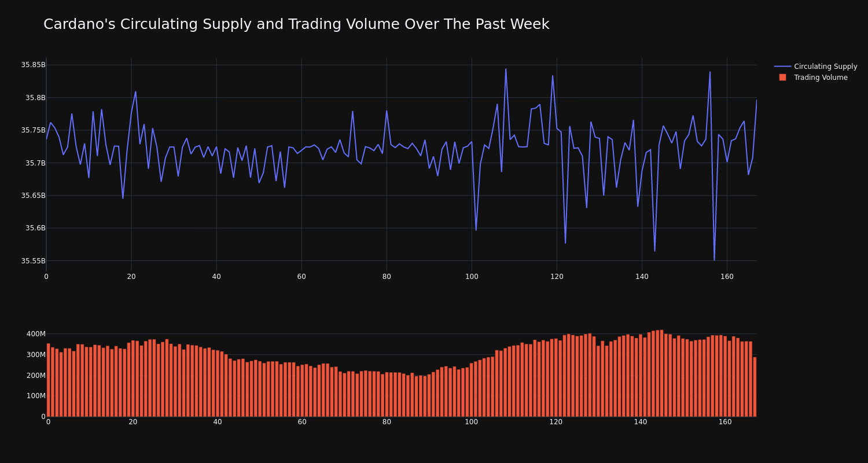Click x-axis tick 40 under supply chart

click(x=216, y=277)
